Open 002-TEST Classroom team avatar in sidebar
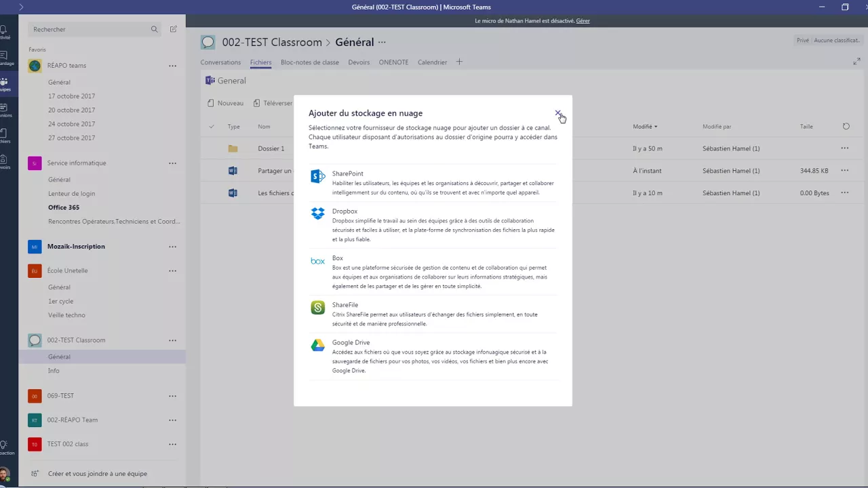Image resolution: width=868 pixels, height=488 pixels. [x=35, y=340]
